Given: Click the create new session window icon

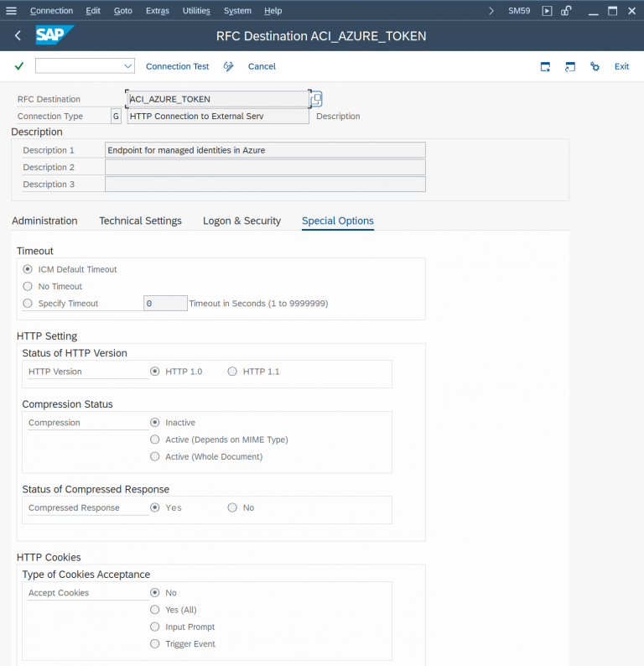Looking at the screenshot, I should point(545,67).
